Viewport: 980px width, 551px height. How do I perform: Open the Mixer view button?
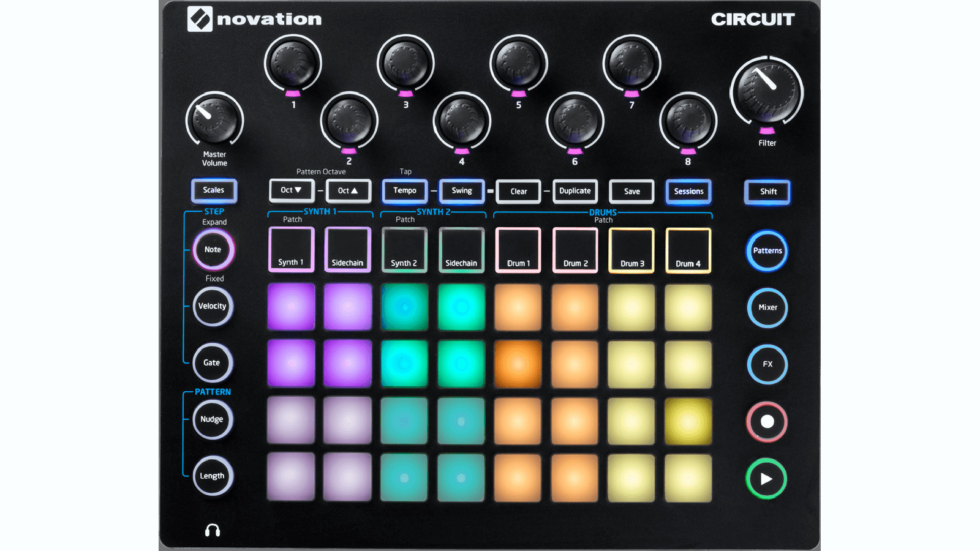(767, 307)
